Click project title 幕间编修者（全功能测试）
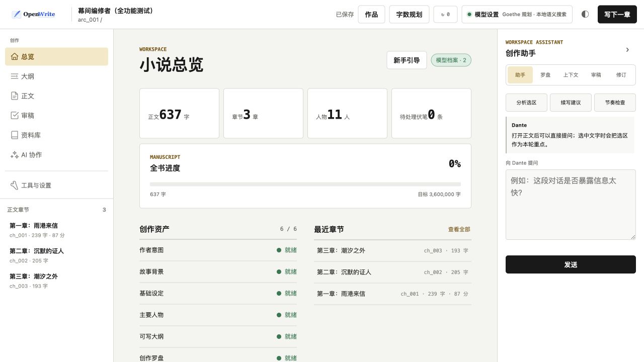Viewport: 644px width, 362px height. (116, 11)
